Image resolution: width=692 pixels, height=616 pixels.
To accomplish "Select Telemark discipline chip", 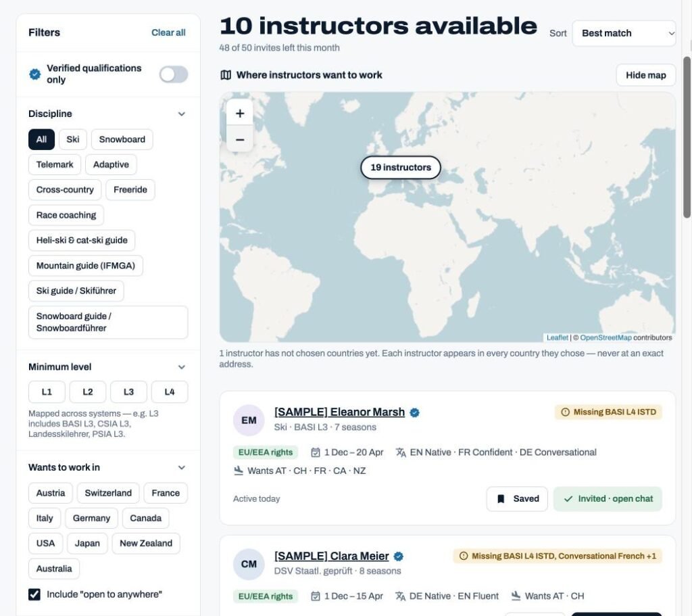I will tap(55, 165).
